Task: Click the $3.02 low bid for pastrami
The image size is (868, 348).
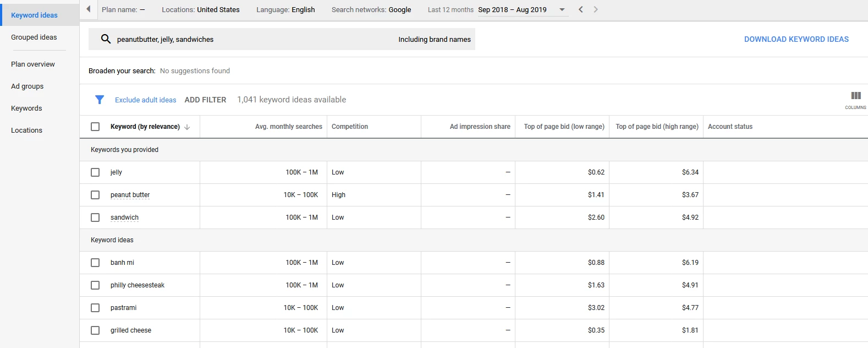Action: [x=596, y=308]
